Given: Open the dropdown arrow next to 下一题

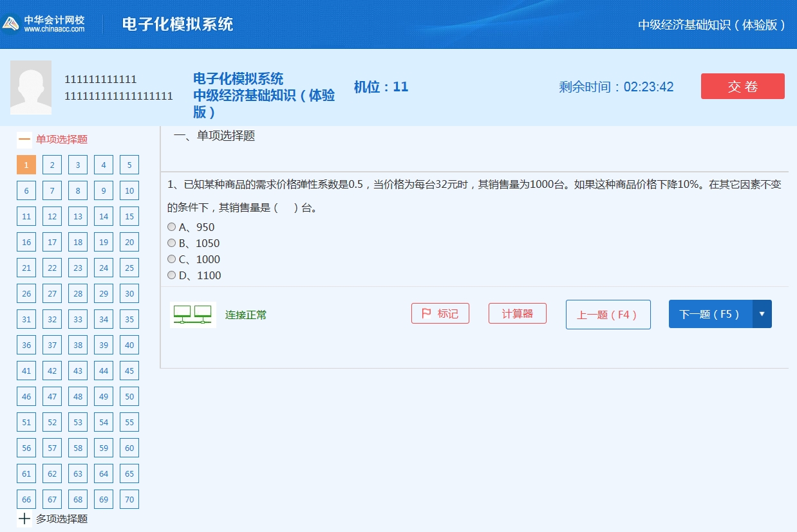Looking at the screenshot, I should click(x=762, y=314).
